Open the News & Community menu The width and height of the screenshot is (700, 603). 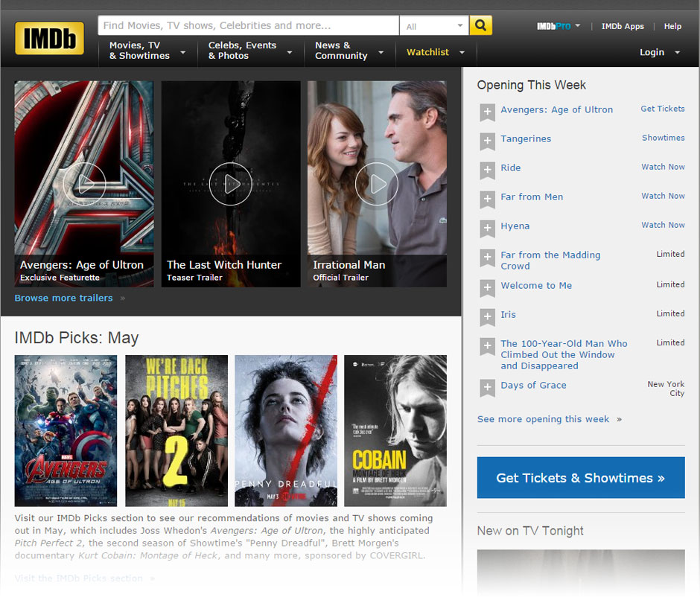(349, 51)
